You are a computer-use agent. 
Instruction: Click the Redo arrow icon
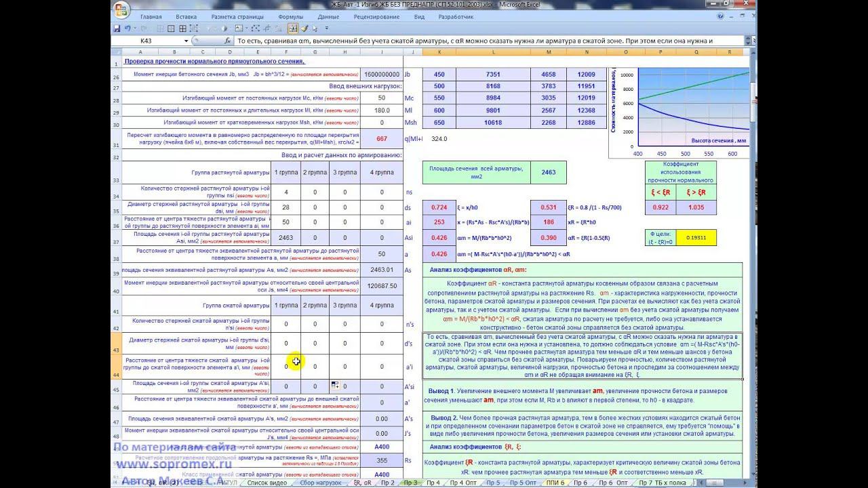143,28
